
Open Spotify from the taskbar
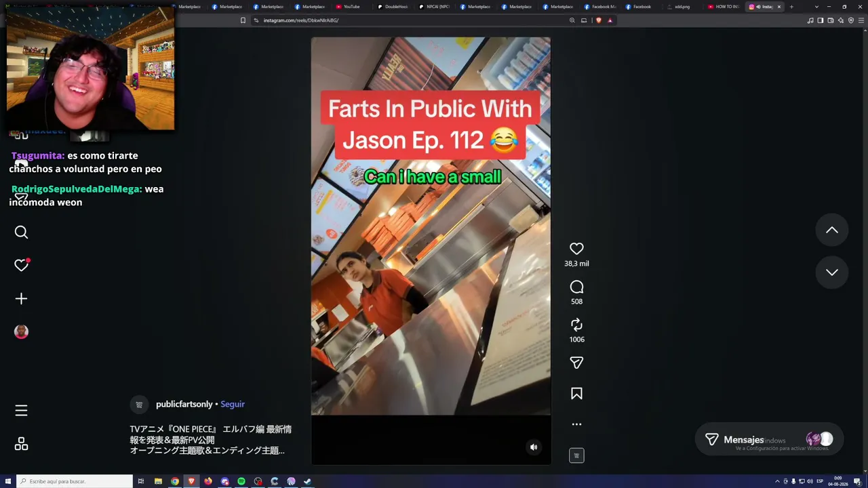click(x=241, y=481)
